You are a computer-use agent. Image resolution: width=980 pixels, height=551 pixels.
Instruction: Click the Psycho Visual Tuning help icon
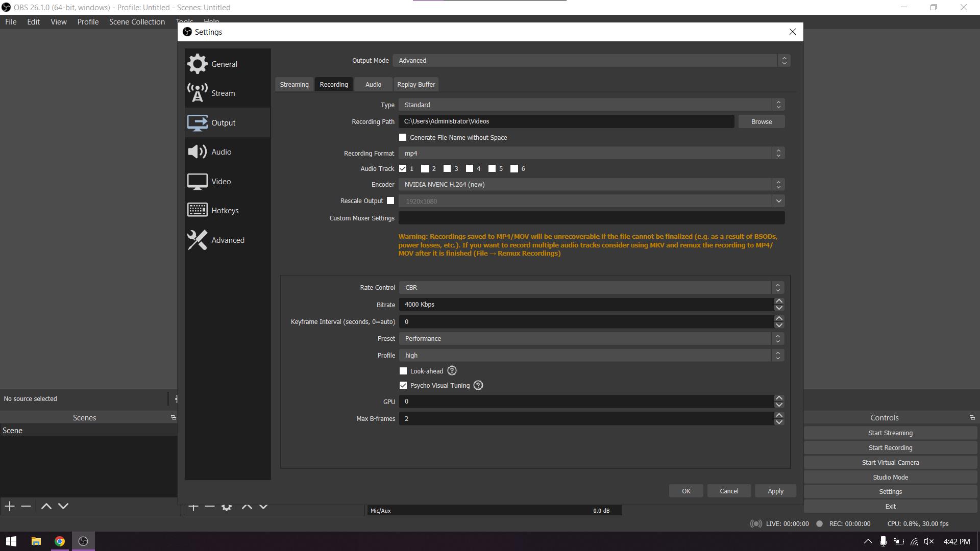pyautogui.click(x=478, y=385)
